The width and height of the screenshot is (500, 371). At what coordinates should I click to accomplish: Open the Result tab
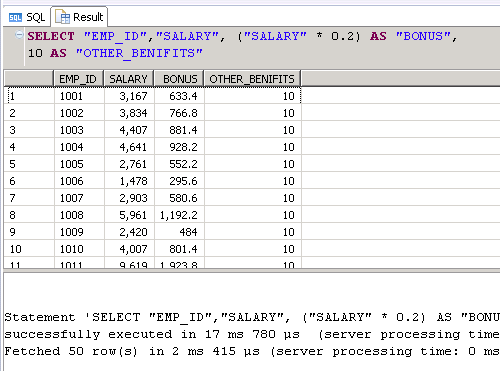point(79,17)
